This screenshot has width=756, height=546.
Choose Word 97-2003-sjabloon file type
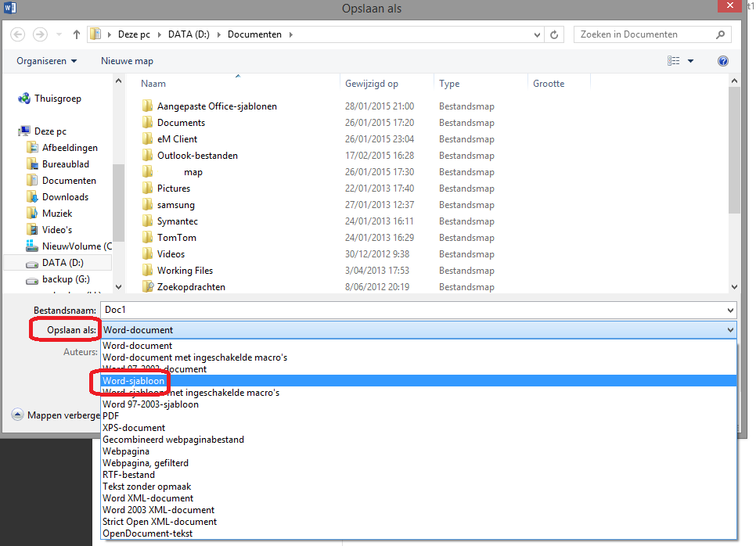(x=419, y=404)
